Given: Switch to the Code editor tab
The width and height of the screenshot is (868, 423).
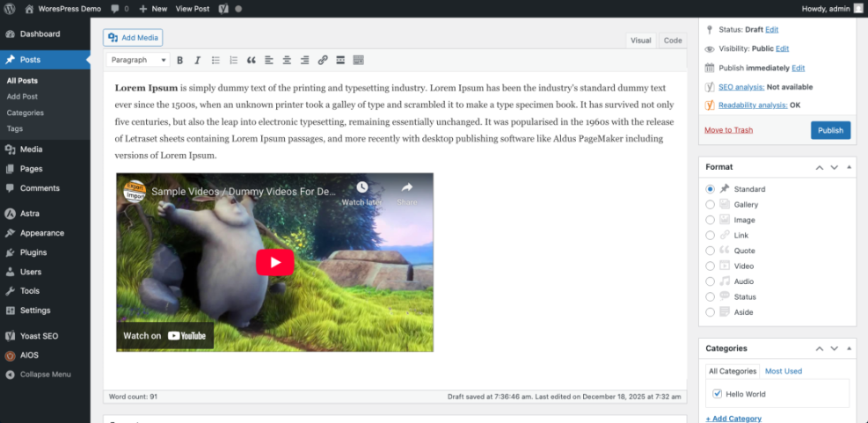Looking at the screenshot, I should coord(673,40).
